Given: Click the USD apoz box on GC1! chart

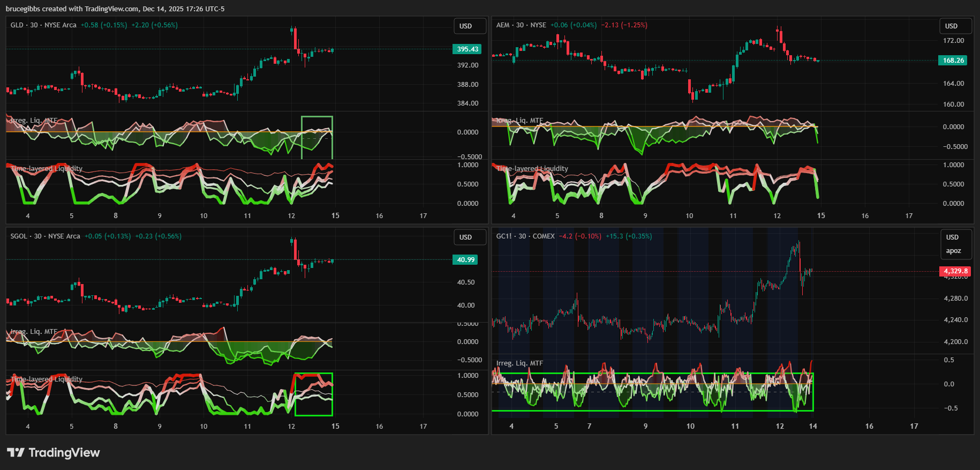Looking at the screenshot, I should (x=953, y=244).
